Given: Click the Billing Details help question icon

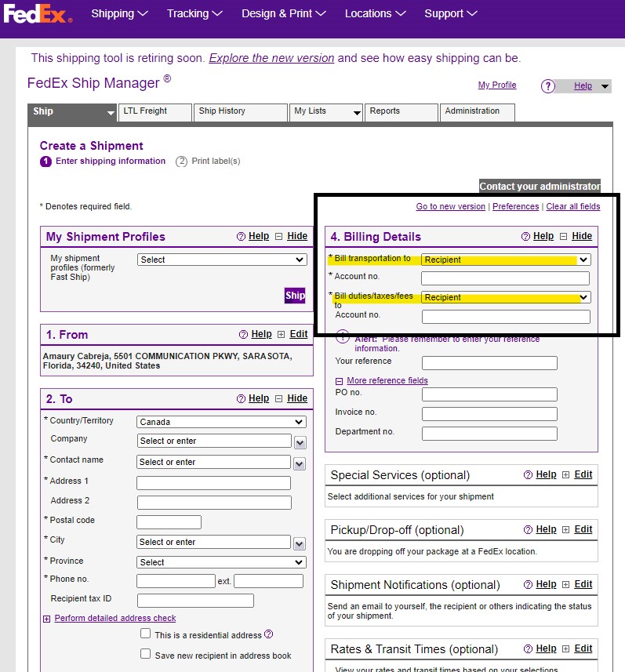Looking at the screenshot, I should click(527, 236).
